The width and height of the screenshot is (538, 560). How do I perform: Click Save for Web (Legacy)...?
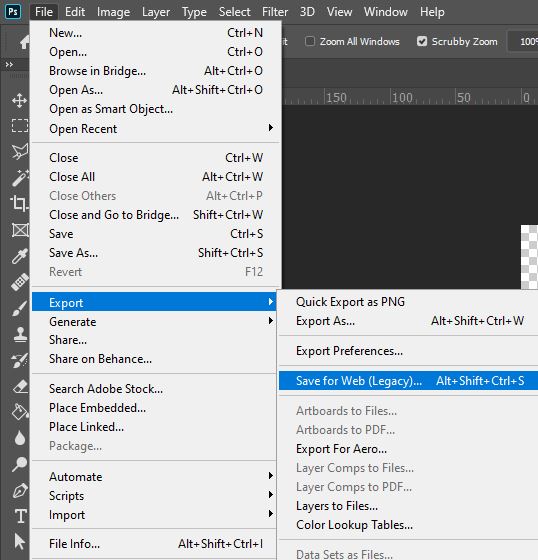pos(408,381)
